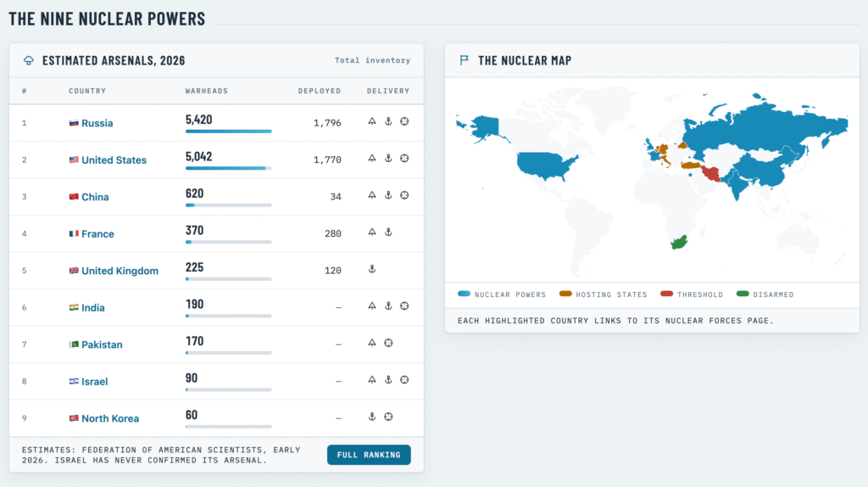The width and height of the screenshot is (868, 487).
Task: Click the orange Hosting States legend swatch
Action: pos(565,294)
